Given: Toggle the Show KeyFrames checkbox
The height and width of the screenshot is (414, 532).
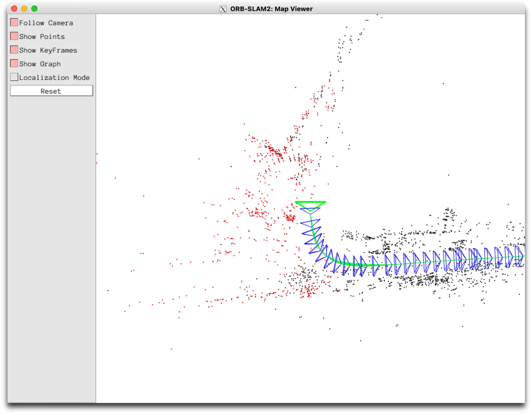Looking at the screenshot, I should pos(14,50).
